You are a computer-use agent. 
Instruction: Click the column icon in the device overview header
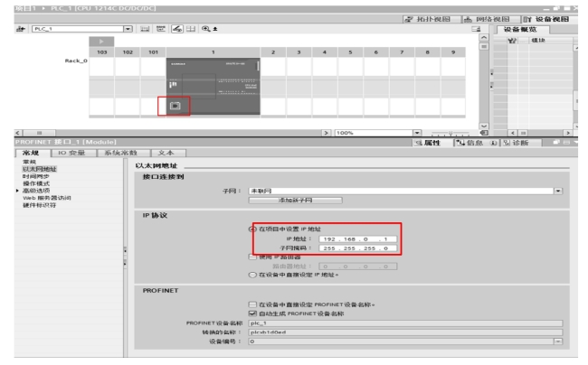pos(512,41)
